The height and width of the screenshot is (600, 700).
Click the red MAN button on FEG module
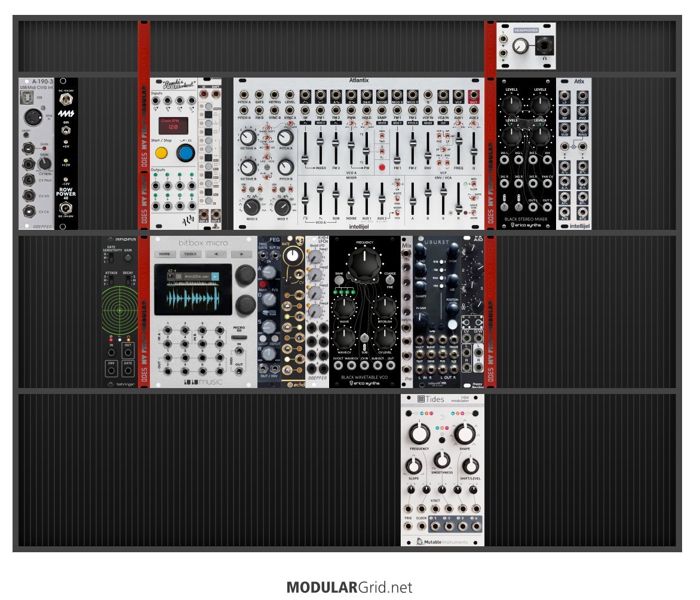(263, 284)
